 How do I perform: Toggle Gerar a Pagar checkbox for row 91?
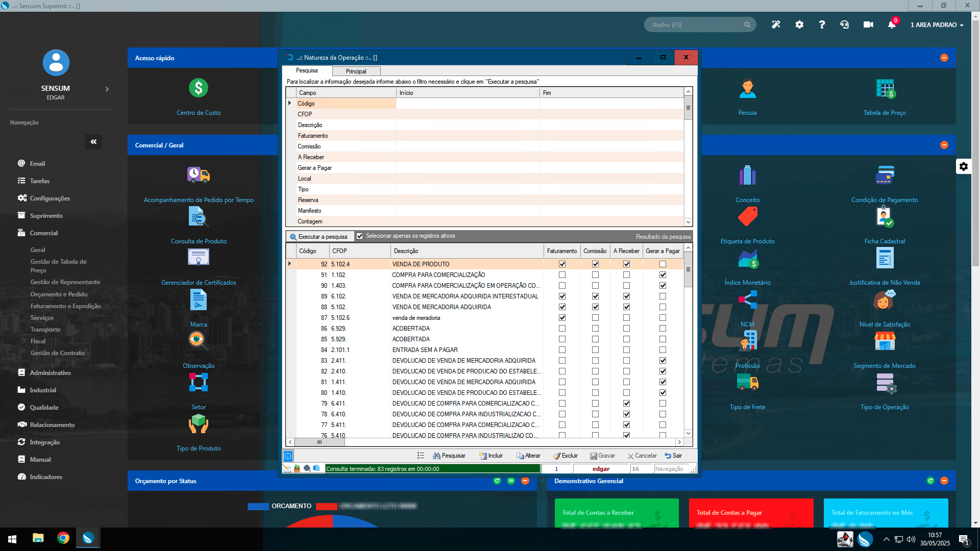point(663,275)
